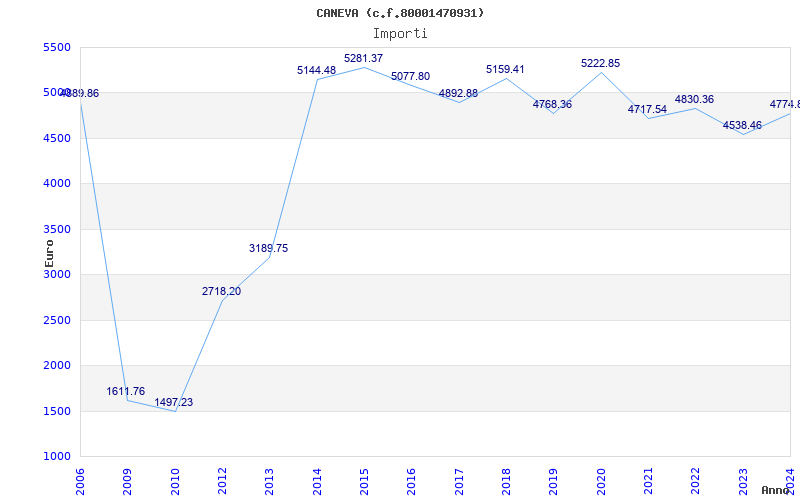Click the 4768.36 data value
The height and width of the screenshot is (500, 800).
pos(552,105)
